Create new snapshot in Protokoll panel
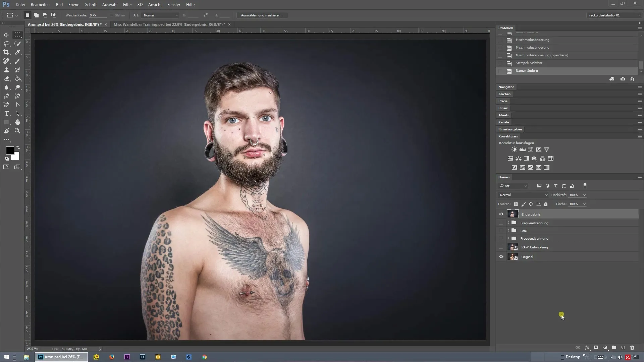This screenshot has height=362, width=644. pos(623,79)
